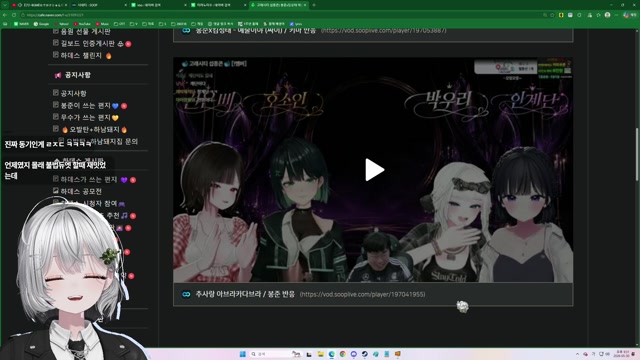Screen dimensions: 640x360
Task: Open taskbar clock and date
Action: [622, 354]
